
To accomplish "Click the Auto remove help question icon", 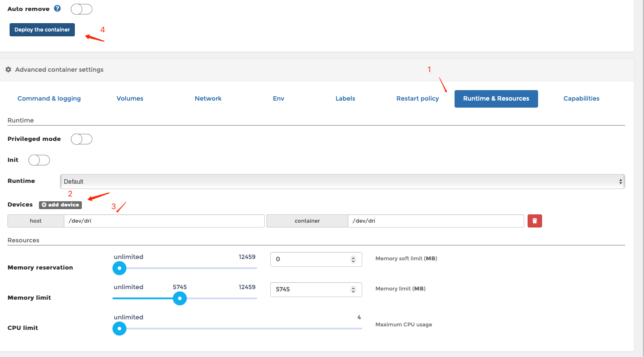I will click(57, 8).
